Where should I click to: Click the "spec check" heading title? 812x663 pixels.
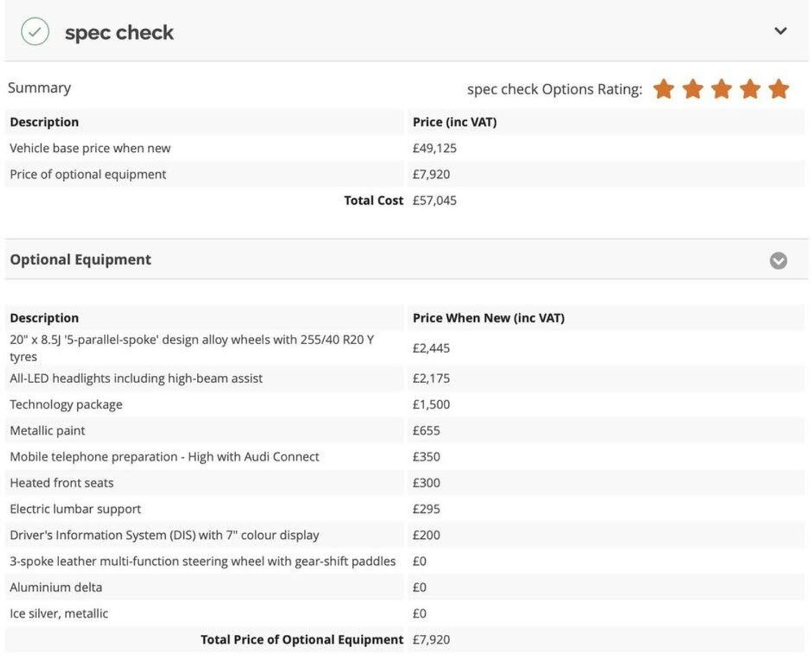pyautogui.click(x=119, y=33)
